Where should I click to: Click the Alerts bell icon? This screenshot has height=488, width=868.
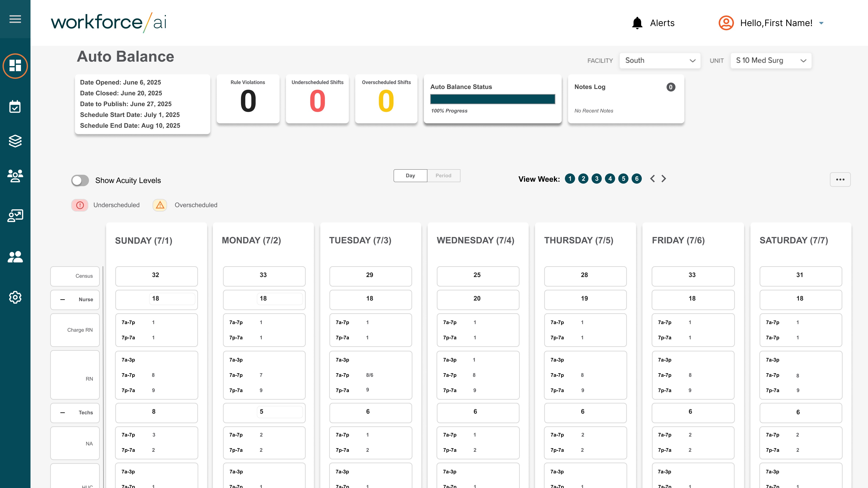(x=637, y=23)
